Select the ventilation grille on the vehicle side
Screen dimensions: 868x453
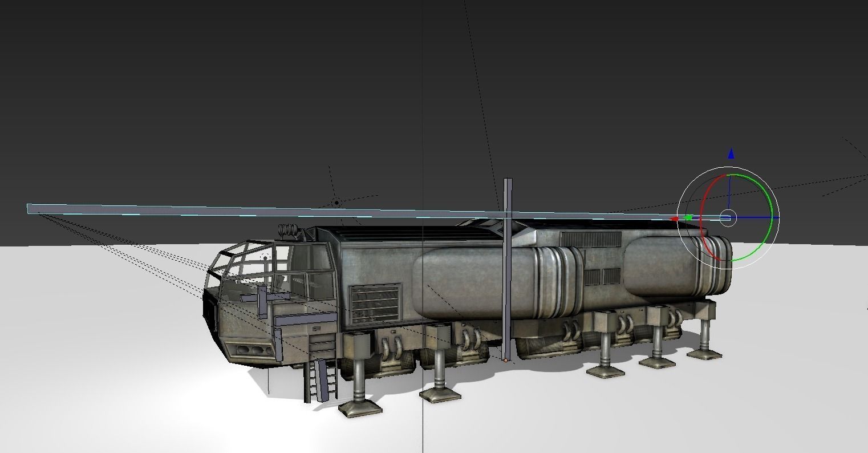coord(375,304)
